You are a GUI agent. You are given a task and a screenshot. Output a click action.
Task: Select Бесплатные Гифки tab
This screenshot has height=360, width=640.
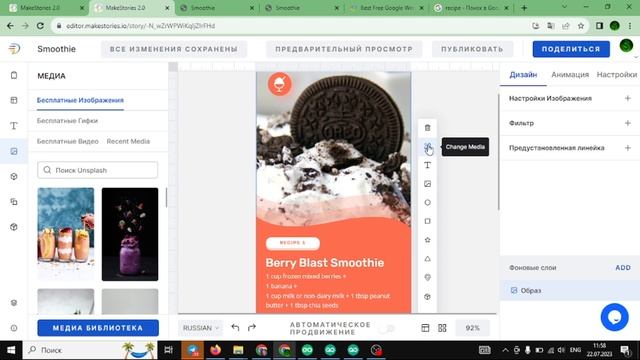pos(67,121)
